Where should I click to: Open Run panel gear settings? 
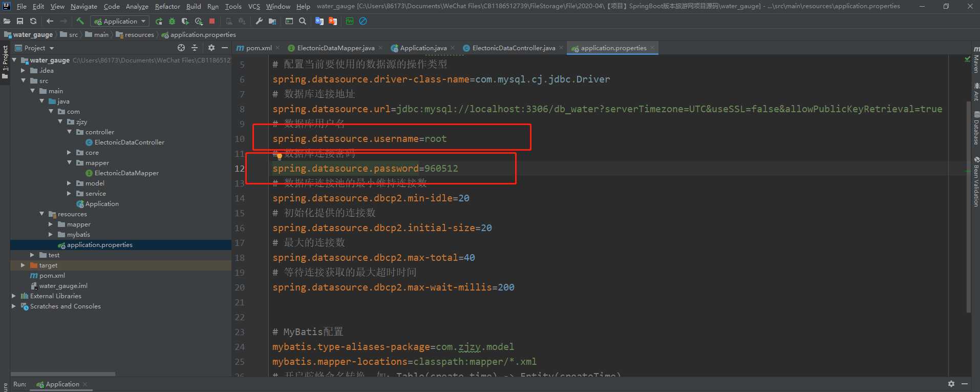coord(951,384)
